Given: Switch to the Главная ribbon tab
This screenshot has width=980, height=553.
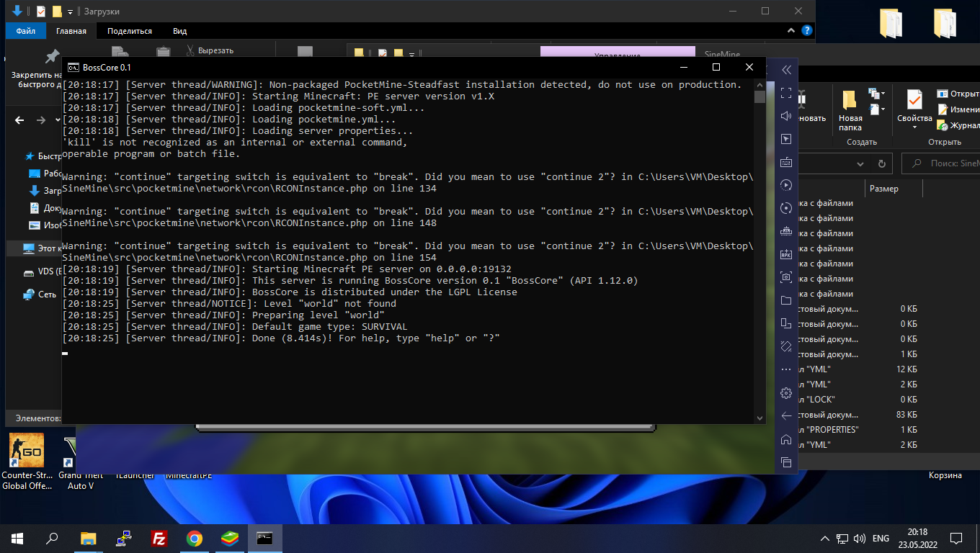Looking at the screenshot, I should click(x=71, y=31).
